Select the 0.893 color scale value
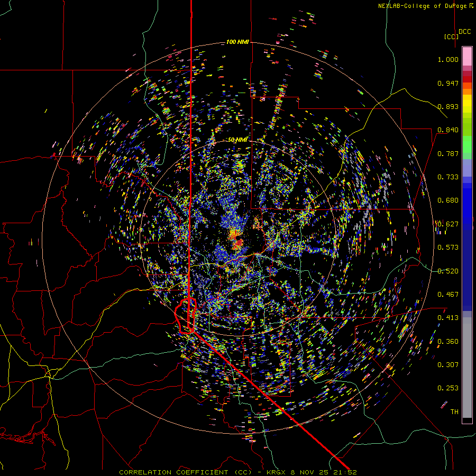Viewport: 476px width, 476px height. click(448, 106)
